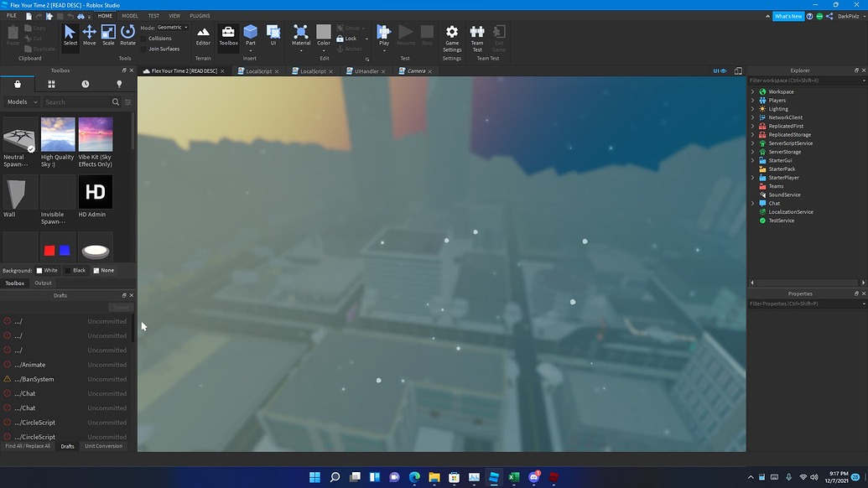Switch to the MODEL ribbon tab
The height and width of the screenshot is (488, 868).
click(x=130, y=15)
